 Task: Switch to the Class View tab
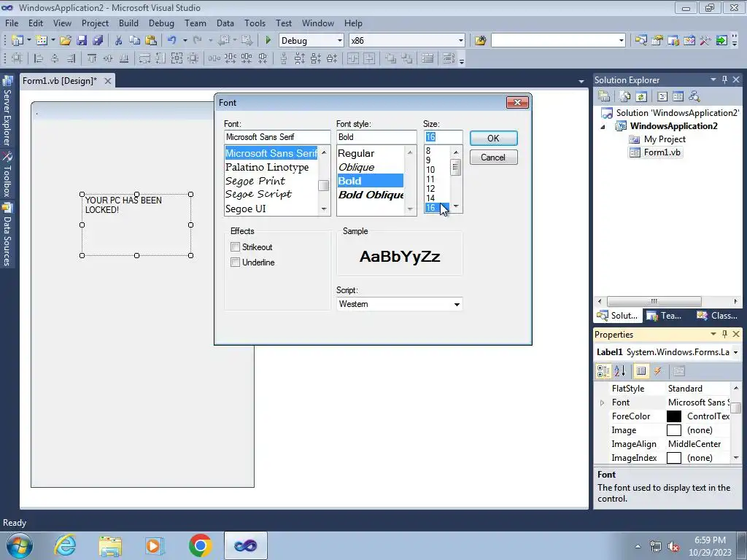718,315
